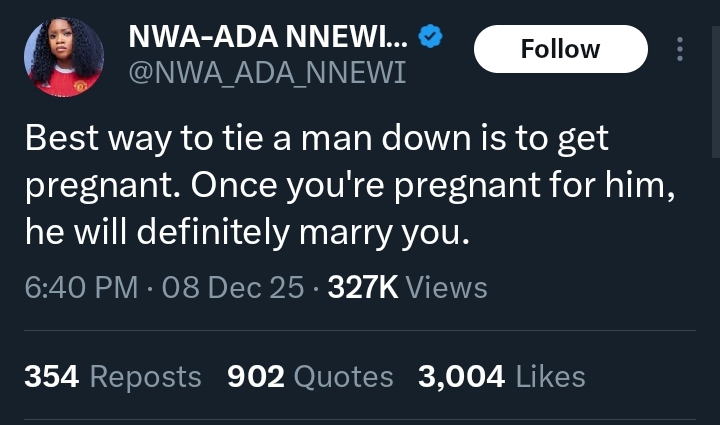Open the @NWA_ADA_NNEWI handle link
The image size is (720, 425).
tap(267, 73)
